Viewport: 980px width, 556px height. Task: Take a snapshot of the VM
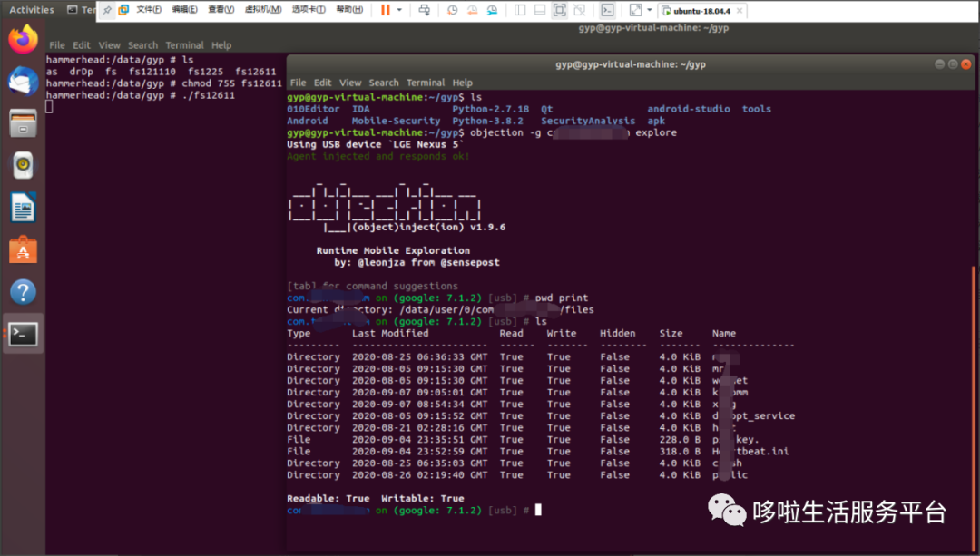452,10
